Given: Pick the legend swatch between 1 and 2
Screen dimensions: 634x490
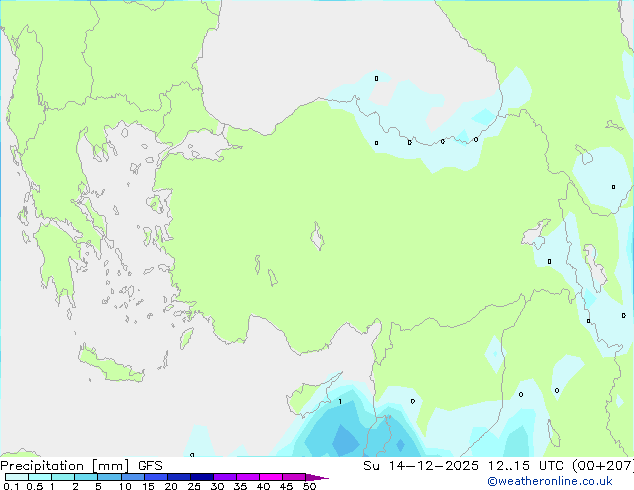Looking at the screenshot, I should coord(63,477).
